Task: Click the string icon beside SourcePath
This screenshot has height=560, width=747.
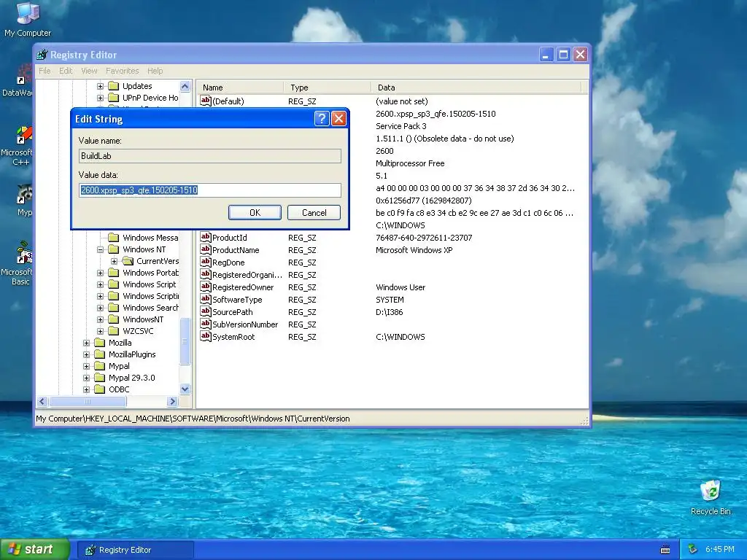Action: (x=205, y=311)
